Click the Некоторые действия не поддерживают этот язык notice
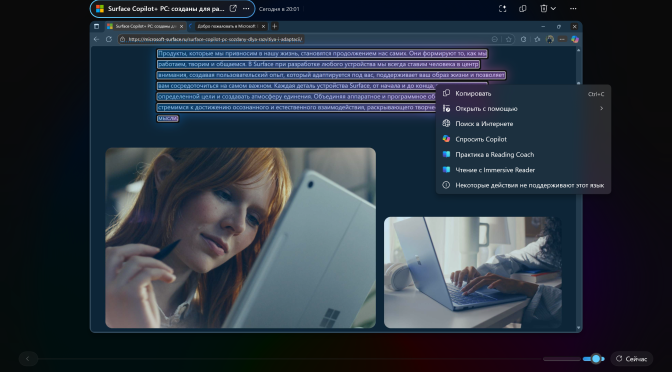The height and width of the screenshot is (372, 672). coord(523,186)
